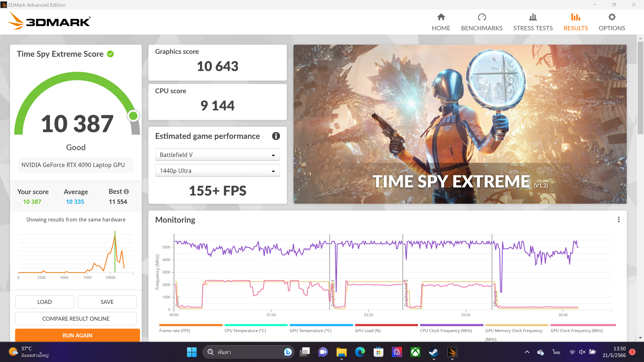Click the best score 11 554
Viewport: 644px width, 362px height.
[x=118, y=202]
